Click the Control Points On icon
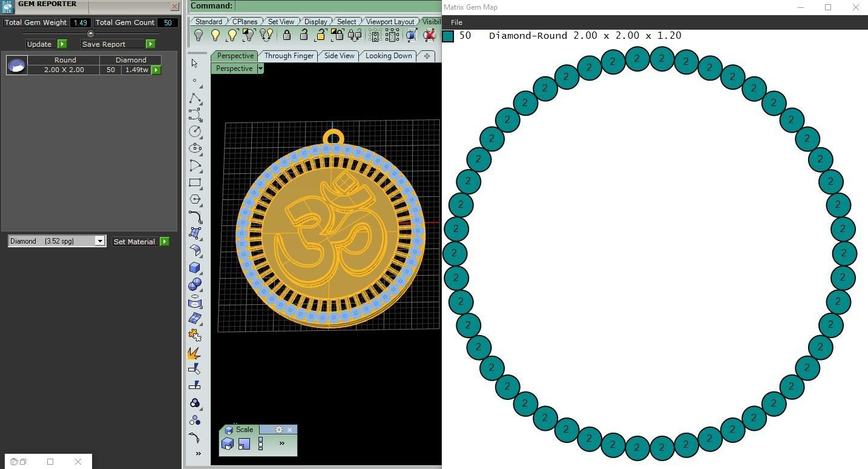Screen dimensions: 868x469 coord(375,36)
